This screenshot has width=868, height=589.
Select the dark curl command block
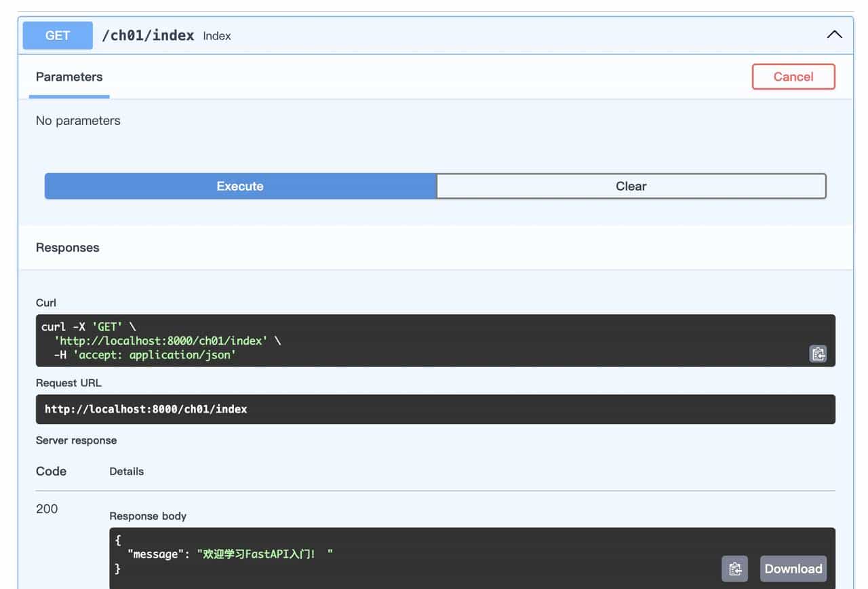click(434, 341)
